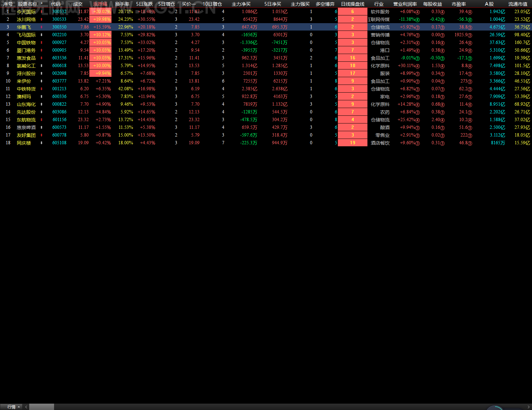
Task: Select the stock name 今天国际
Action: [x=26, y=12]
